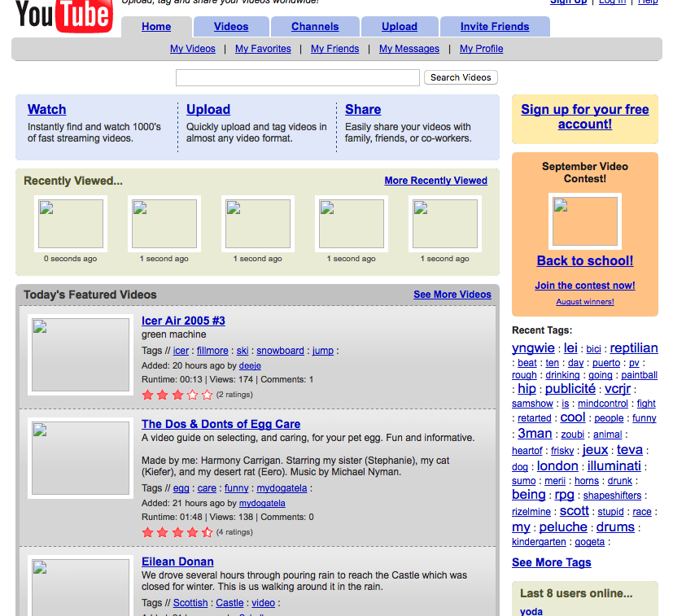673x616 pixels.
Task: Focus the video search text field
Action: click(298, 77)
